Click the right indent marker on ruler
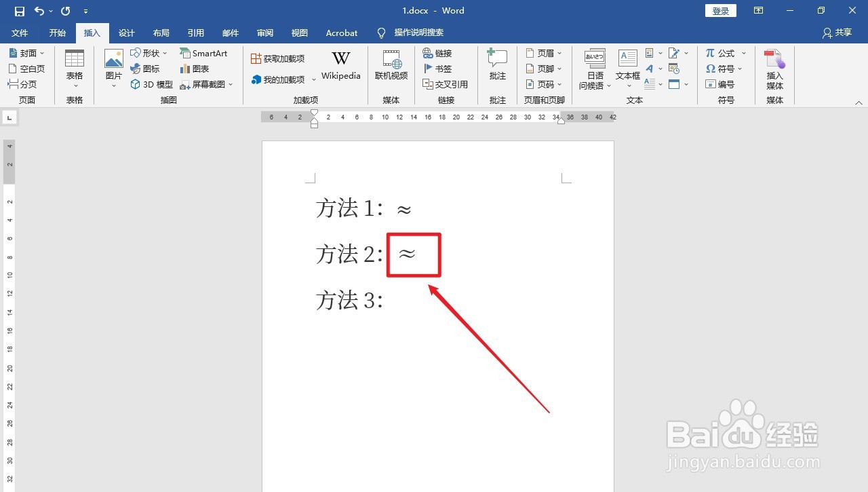 coord(561,119)
